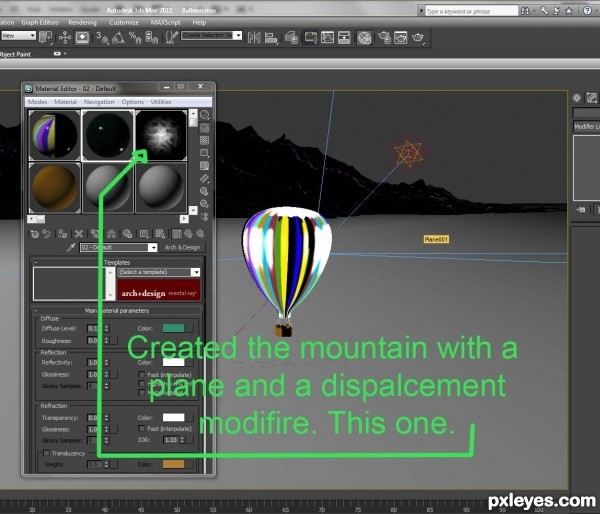Click Use Pivot Point Center toolbar icon

46,37
